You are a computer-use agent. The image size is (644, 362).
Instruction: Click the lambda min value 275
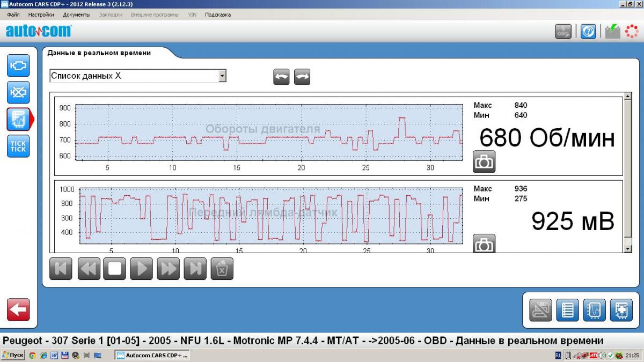tap(521, 198)
